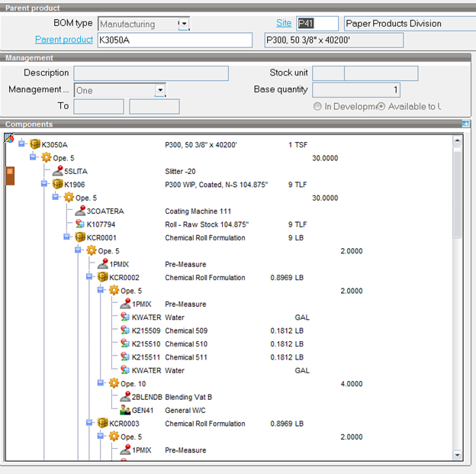
Task: Click the GEN41 General W/C icon
Action: [x=124, y=410]
